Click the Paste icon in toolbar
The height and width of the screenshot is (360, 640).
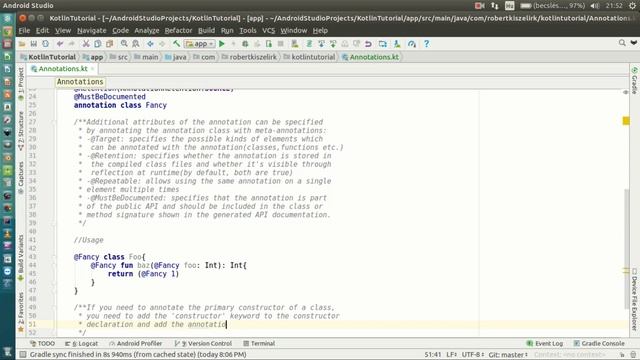(109, 44)
